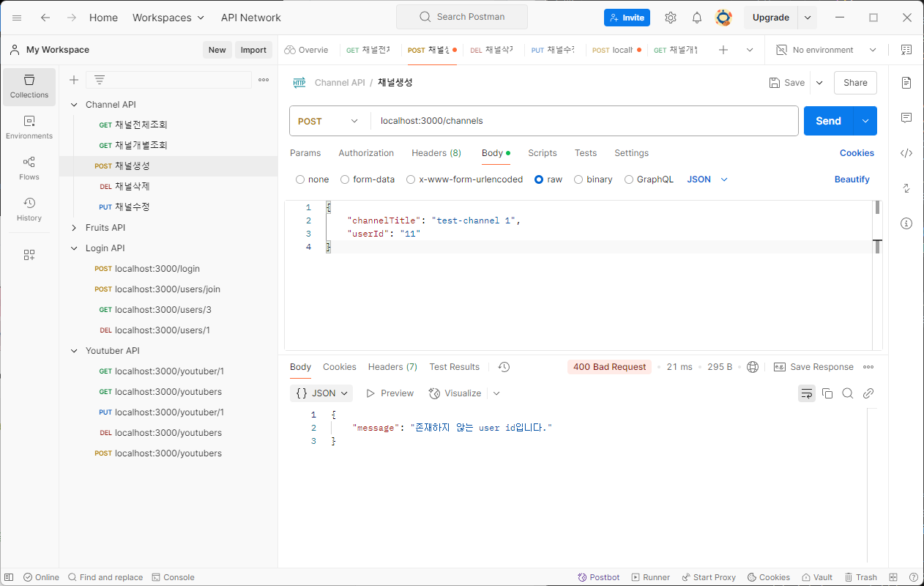Open response format JSON dropdown
The image size is (924, 586).
point(321,393)
